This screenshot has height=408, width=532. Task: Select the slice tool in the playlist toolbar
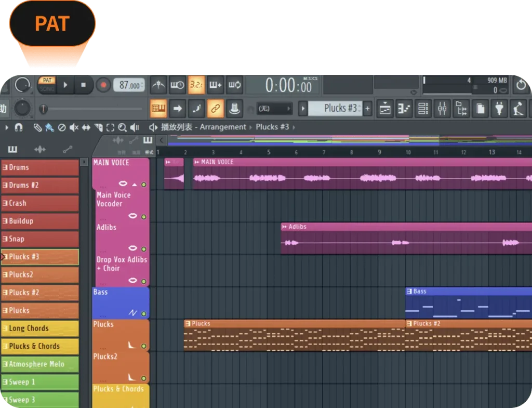tap(98, 127)
